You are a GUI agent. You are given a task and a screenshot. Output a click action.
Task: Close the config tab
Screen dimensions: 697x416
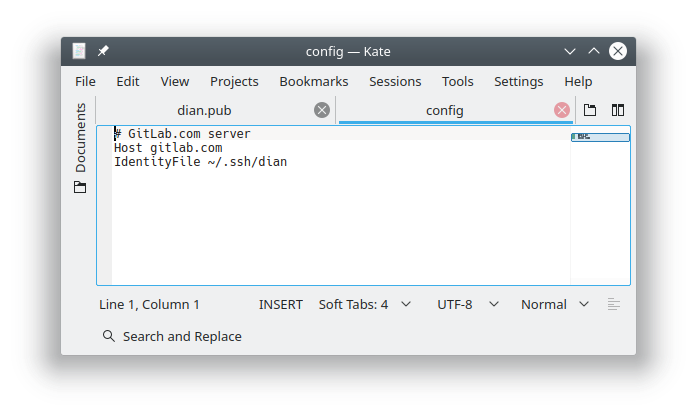point(562,110)
